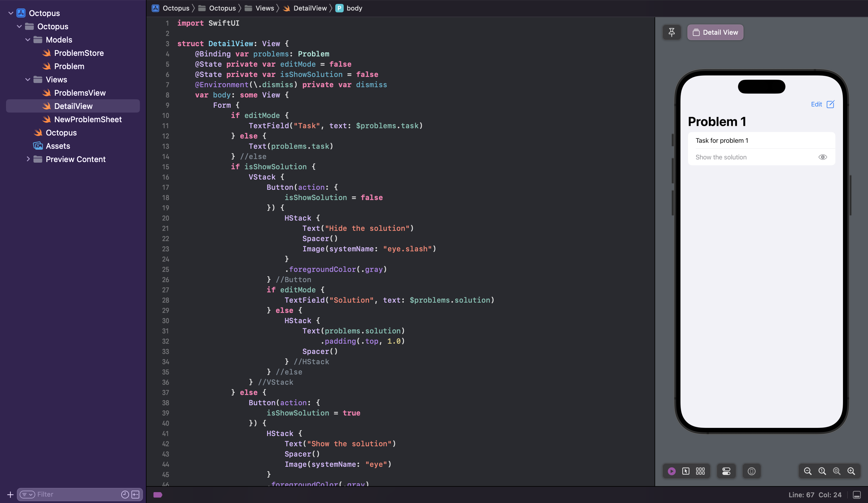Toggle recent files filter clock icon

point(125,494)
